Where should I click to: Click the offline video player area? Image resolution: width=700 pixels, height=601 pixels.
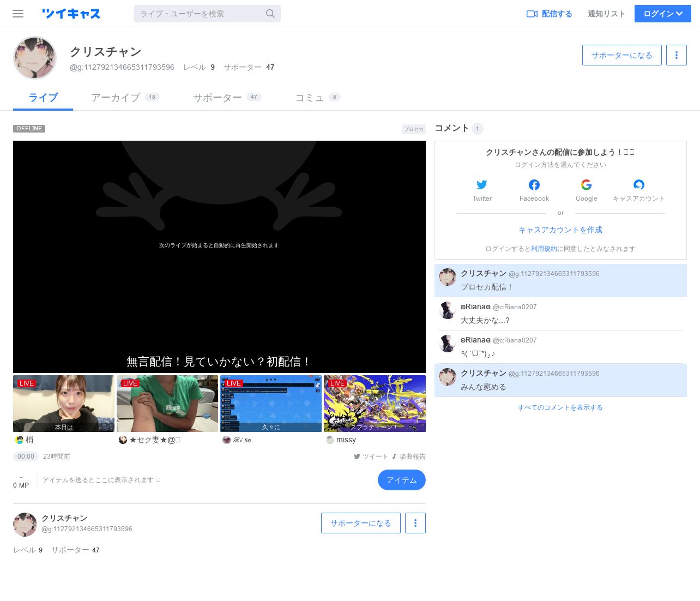[x=219, y=256]
